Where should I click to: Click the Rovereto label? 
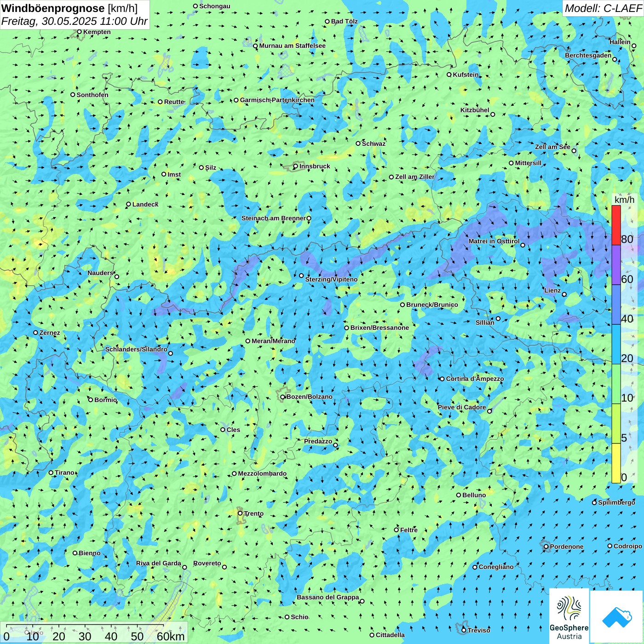pyautogui.click(x=207, y=563)
